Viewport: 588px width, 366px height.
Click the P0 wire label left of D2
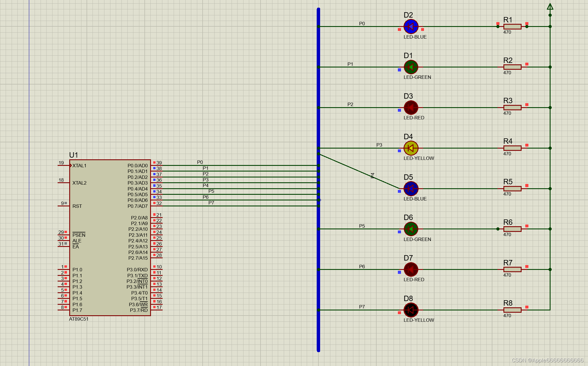click(x=362, y=24)
